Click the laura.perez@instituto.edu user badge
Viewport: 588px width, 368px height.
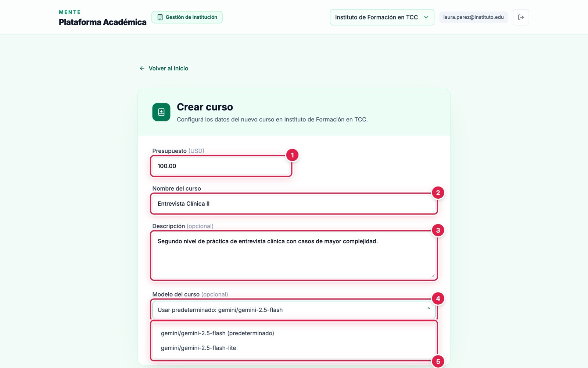473,17
